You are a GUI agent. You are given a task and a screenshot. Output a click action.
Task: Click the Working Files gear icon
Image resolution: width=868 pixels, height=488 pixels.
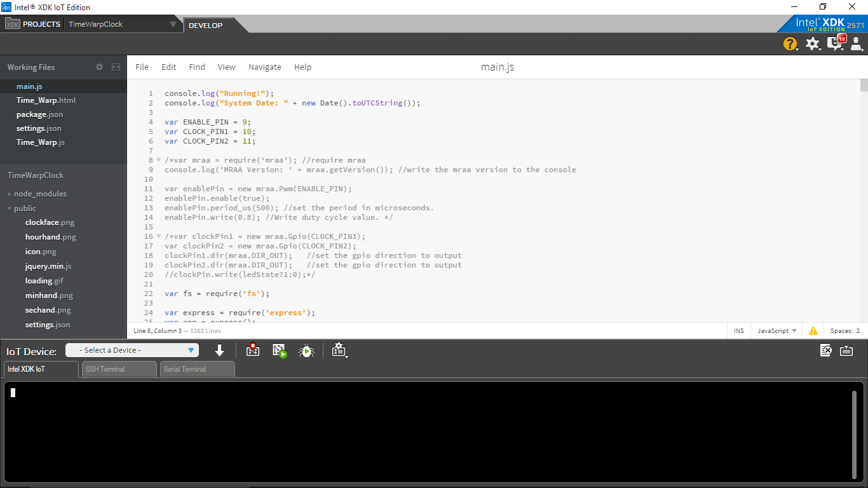click(99, 67)
